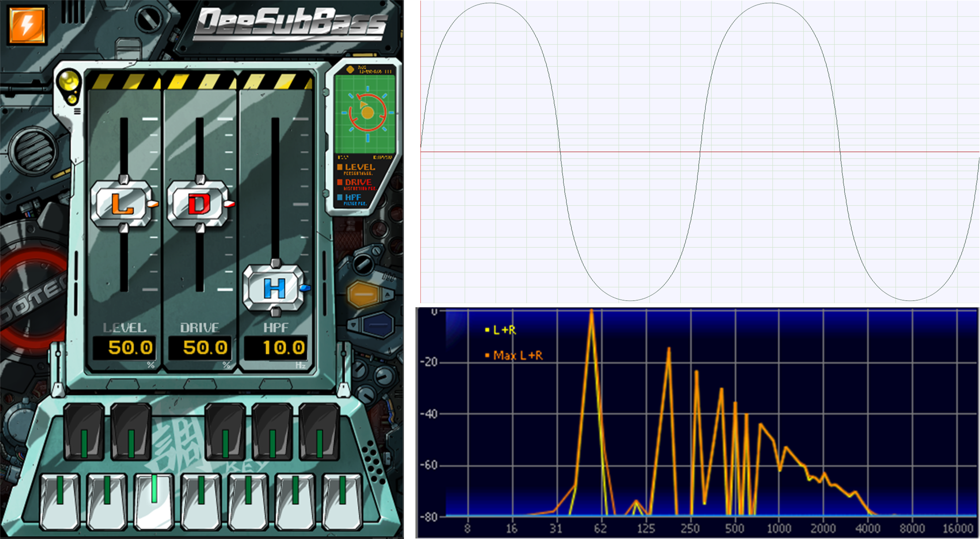Screen dimensions: 980x539
Task: Select the A# black key
Action: pyautogui.click(x=319, y=432)
